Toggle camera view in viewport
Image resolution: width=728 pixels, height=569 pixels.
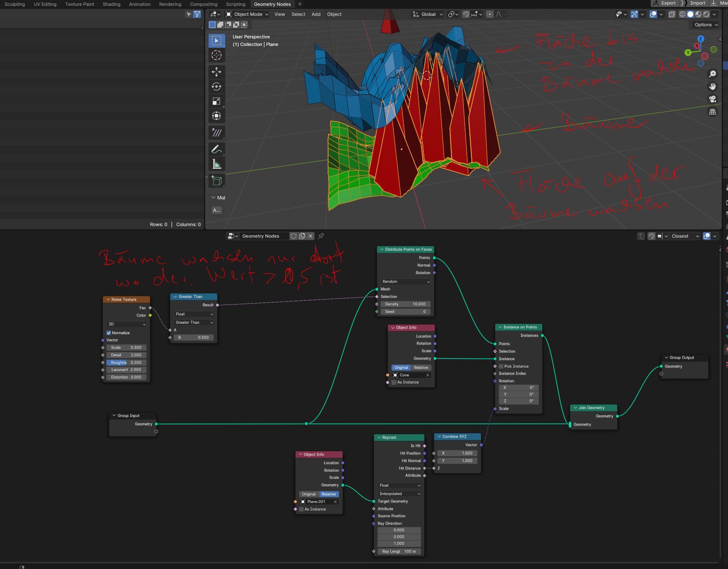(713, 99)
